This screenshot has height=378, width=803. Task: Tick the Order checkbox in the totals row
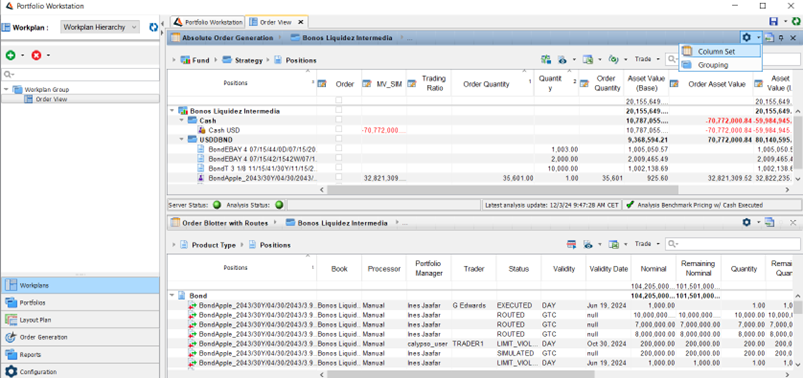point(339,101)
